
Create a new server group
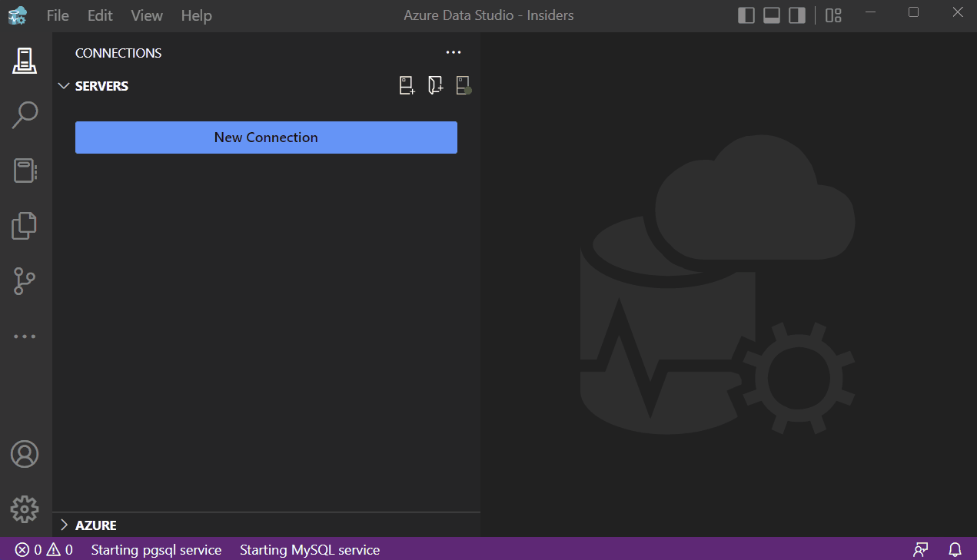click(x=435, y=85)
